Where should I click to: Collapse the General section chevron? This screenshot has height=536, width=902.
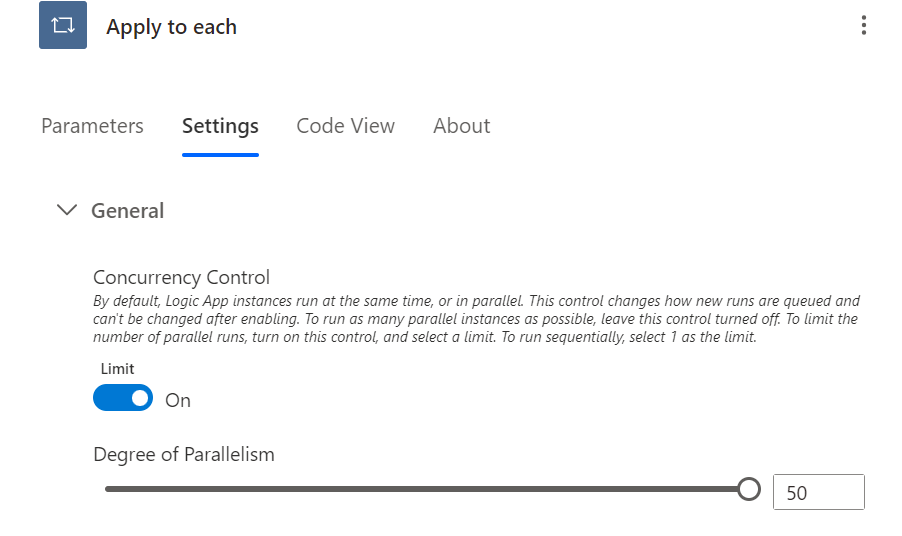click(x=67, y=210)
